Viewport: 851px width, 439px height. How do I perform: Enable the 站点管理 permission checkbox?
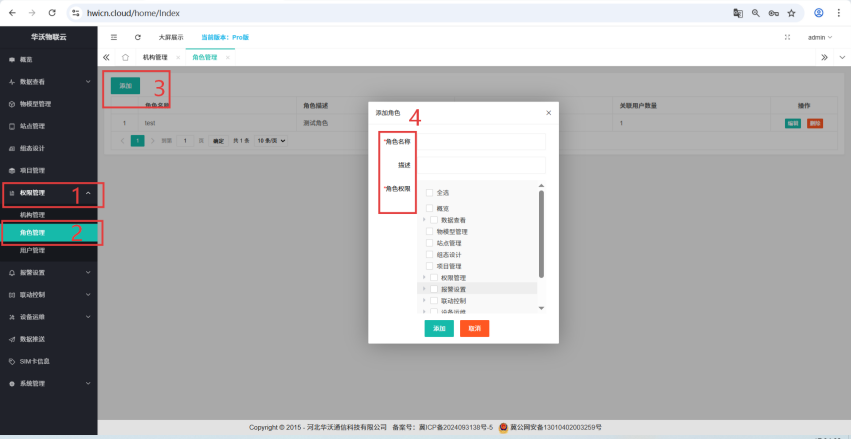coord(429,243)
